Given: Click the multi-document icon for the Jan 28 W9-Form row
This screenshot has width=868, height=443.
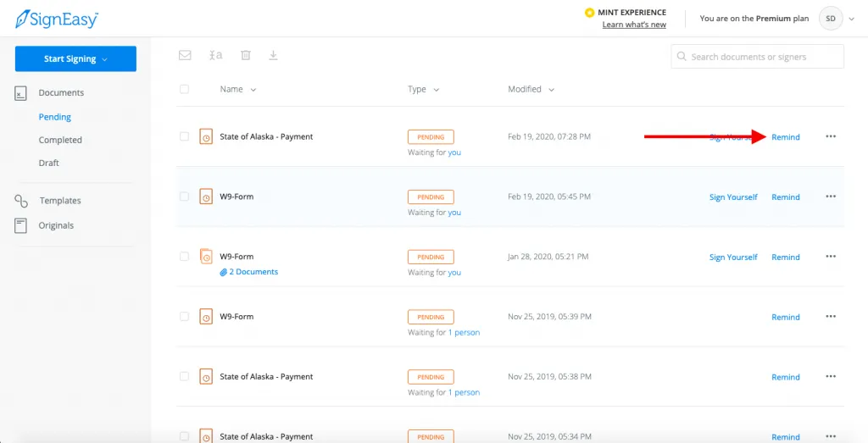Looking at the screenshot, I should click(x=206, y=256).
